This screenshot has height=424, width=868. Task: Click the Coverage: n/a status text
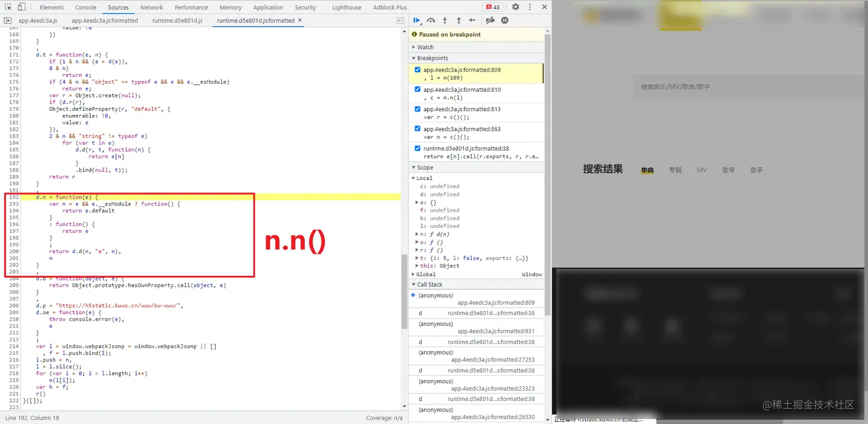(384, 418)
